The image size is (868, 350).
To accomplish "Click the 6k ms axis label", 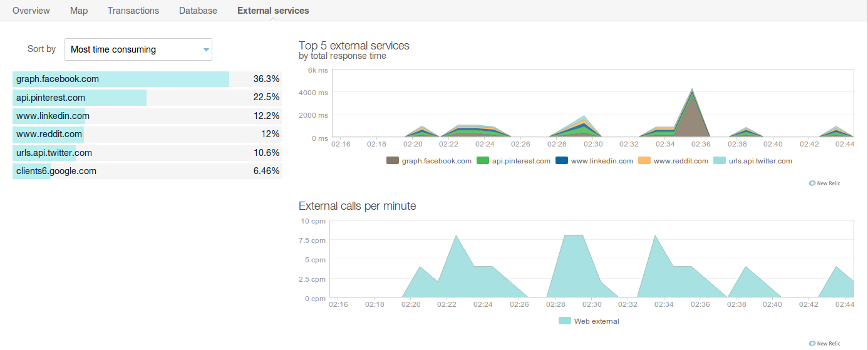I will [x=318, y=70].
